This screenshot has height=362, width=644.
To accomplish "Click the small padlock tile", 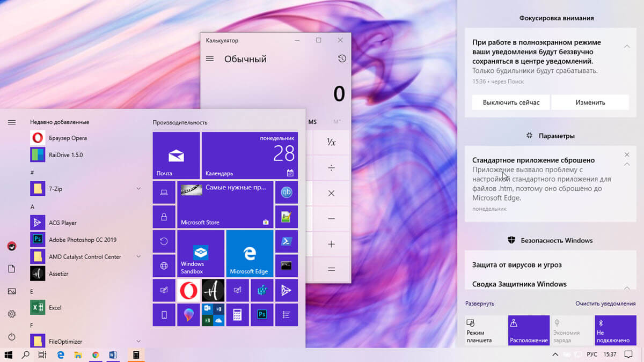I will pyautogui.click(x=164, y=217).
